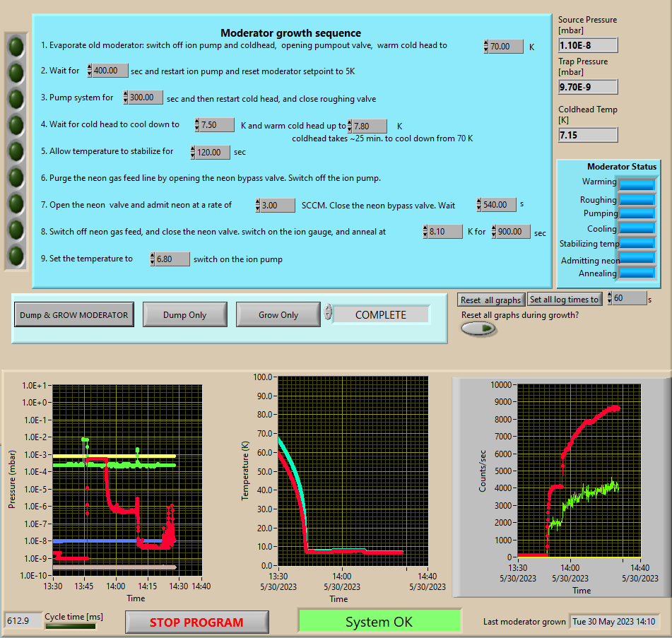Click the step 8 anneal LED indicator

tap(16, 230)
